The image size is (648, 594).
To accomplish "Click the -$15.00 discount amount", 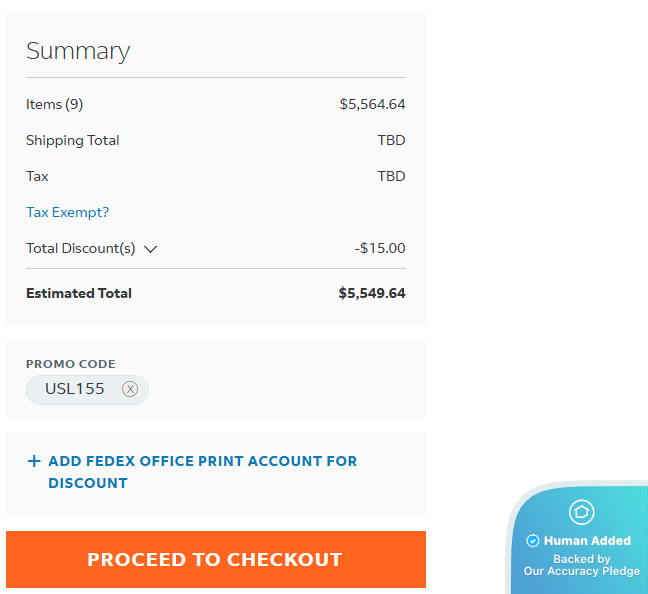I will 380,248.
